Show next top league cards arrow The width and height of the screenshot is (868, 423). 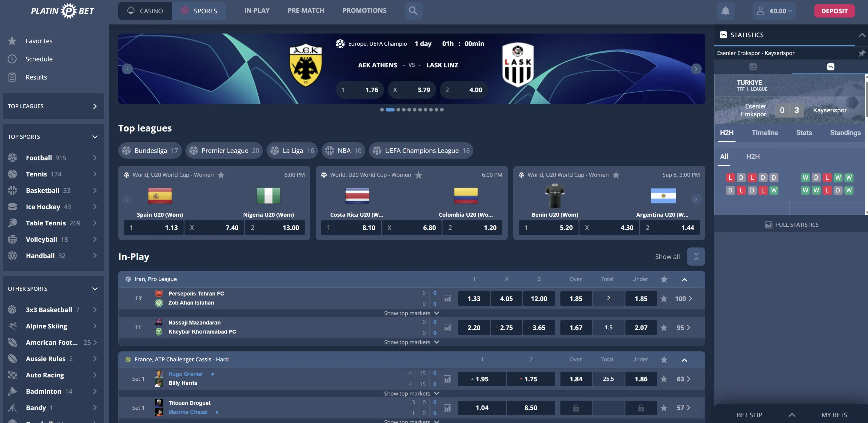[696, 199]
